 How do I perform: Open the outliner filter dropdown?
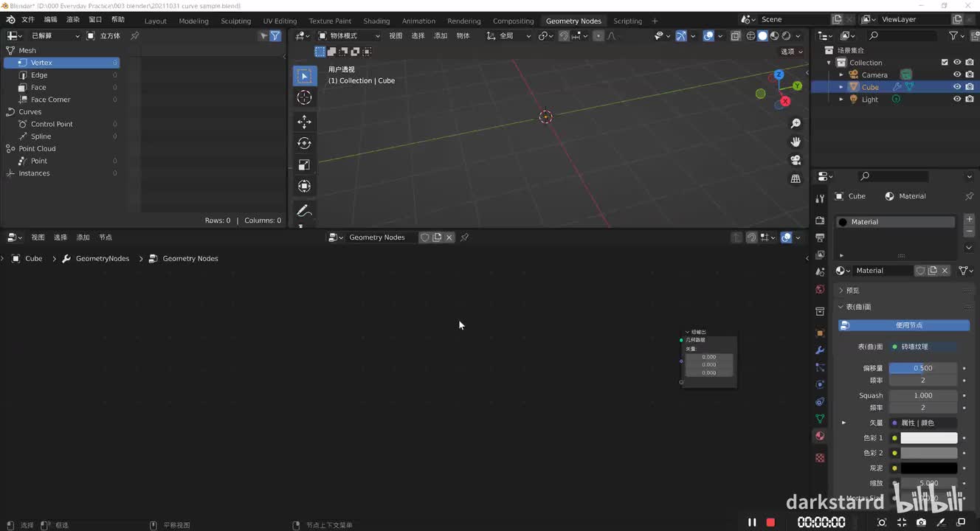point(957,35)
